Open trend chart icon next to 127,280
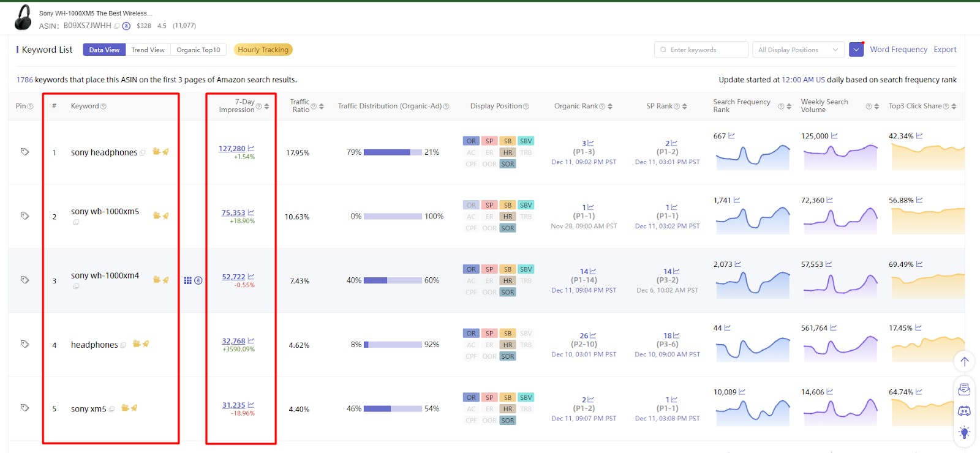The width and height of the screenshot is (980, 453). coord(251,148)
